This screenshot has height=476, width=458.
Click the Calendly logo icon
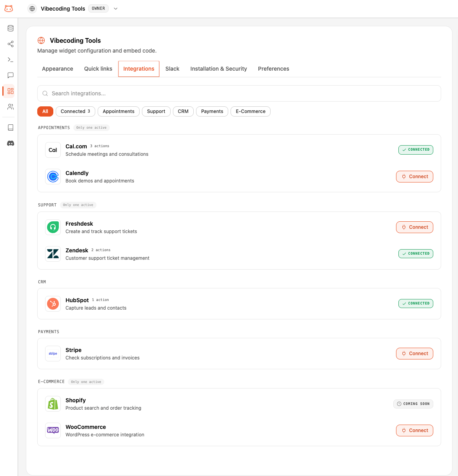click(53, 177)
